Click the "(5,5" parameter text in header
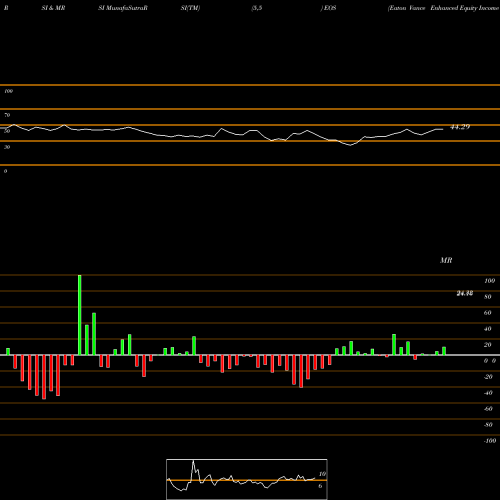Viewport: 500px width, 500px height. [x=257, y=8]
